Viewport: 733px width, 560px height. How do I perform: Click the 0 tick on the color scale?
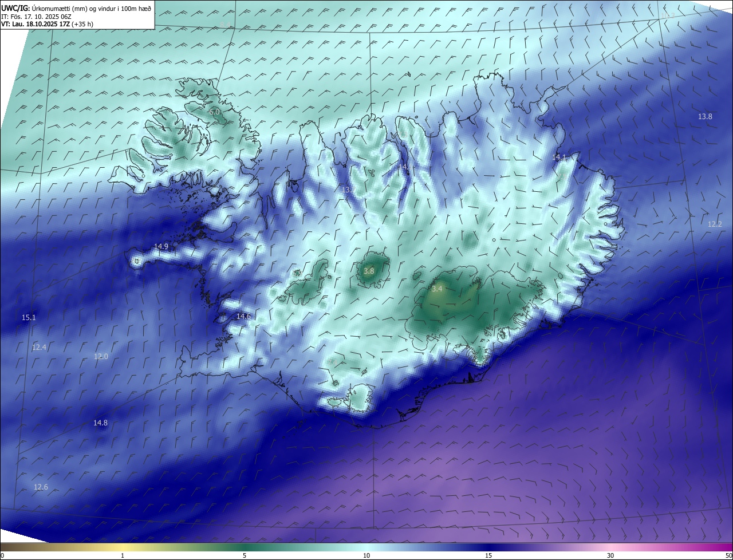point(2,555)
